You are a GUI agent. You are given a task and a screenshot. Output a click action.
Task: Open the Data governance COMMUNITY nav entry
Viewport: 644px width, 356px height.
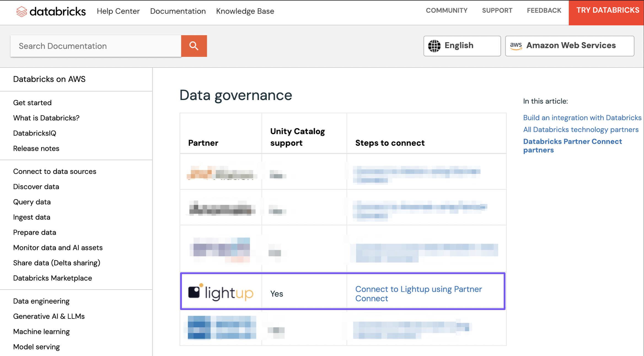click(446, 10)
